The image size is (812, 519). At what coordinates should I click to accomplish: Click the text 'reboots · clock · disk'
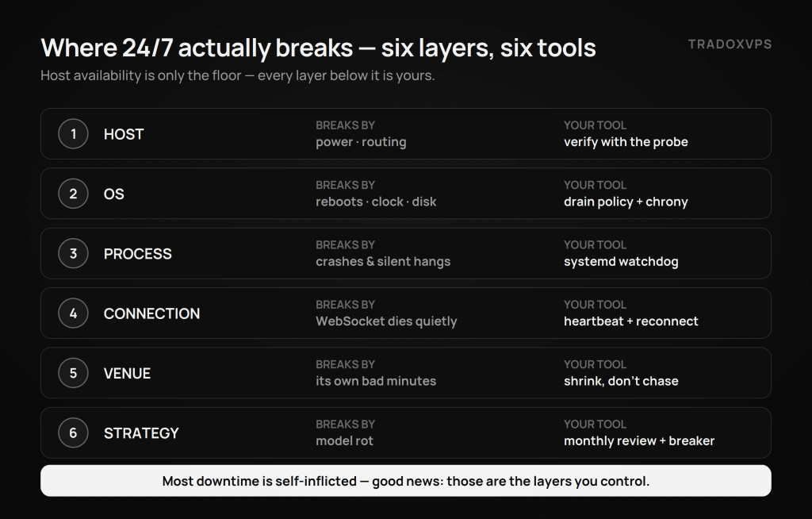pos(376,202)
